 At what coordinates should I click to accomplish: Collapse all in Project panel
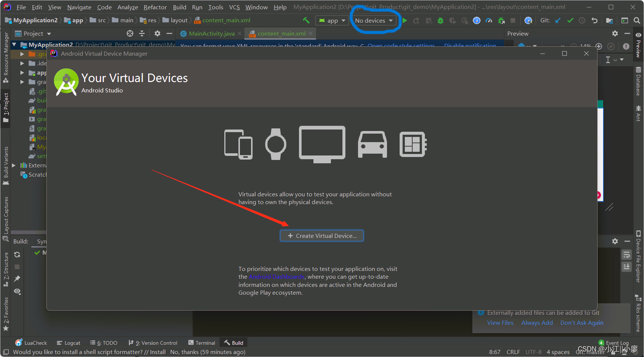(x=142, y=33)
